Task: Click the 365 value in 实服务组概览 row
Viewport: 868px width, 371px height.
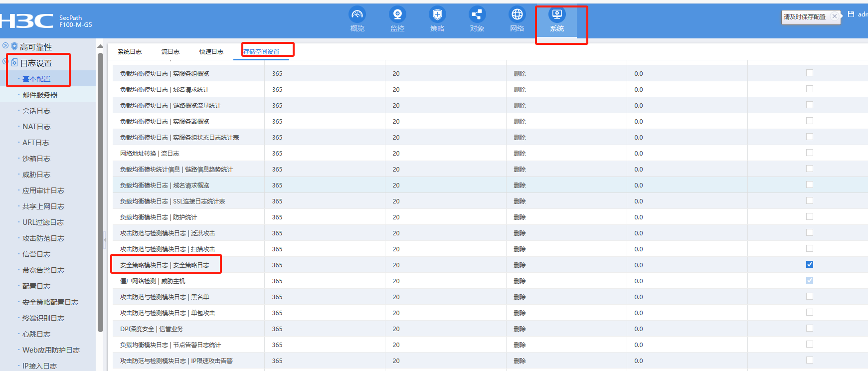Action: [x=277, y=74]
